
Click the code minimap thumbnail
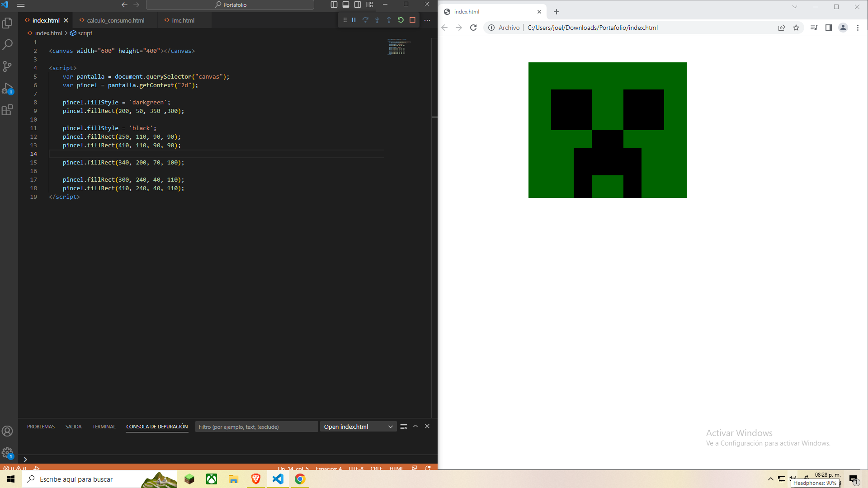399,47
